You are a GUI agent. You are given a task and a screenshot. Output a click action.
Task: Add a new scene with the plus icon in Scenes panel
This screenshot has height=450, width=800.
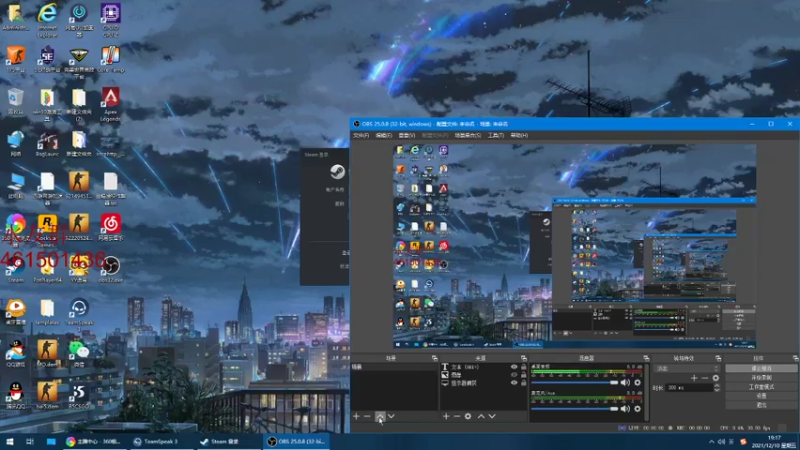click(x=356, y=416)
